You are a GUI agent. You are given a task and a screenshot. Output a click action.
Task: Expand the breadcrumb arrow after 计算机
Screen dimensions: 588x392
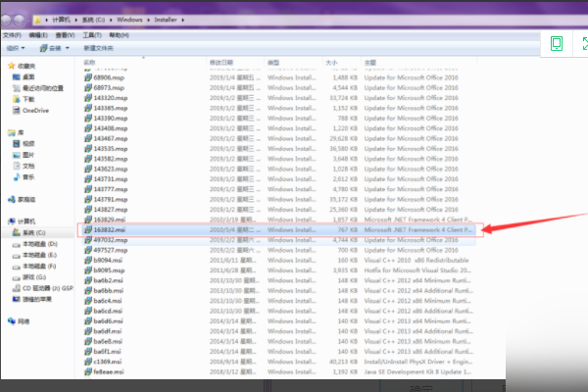tap(76, 20)
